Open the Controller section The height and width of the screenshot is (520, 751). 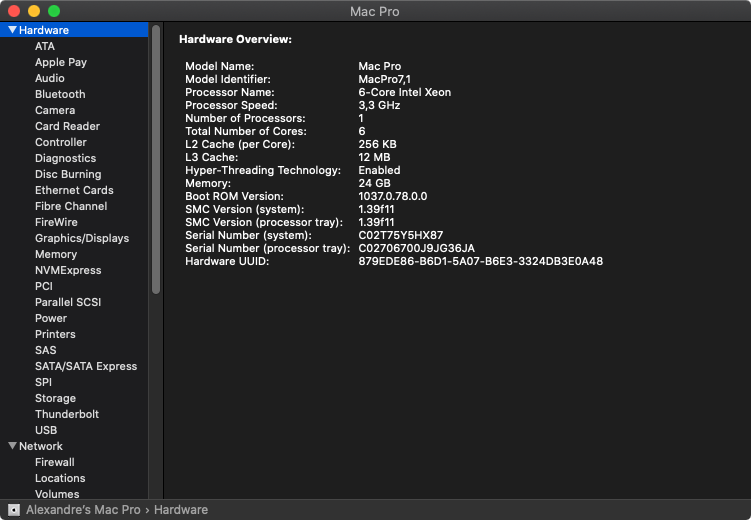tap(61, 142)
